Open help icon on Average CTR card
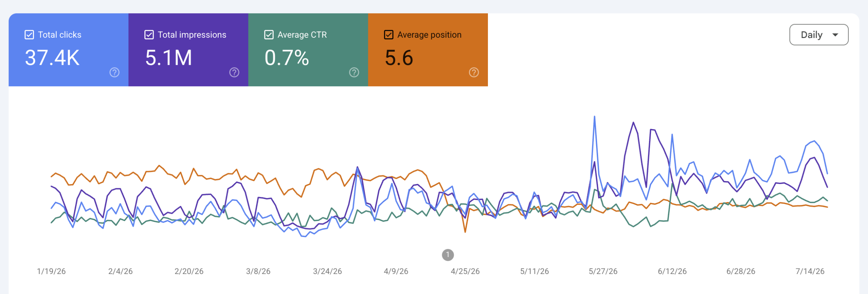Screen dimensions: 868x294 (354, 72)
